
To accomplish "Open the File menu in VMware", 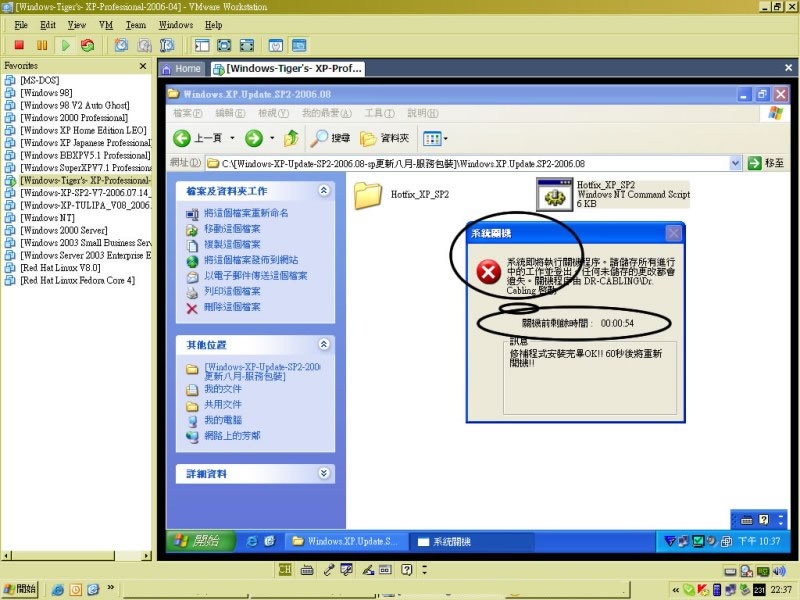I will point(21,24).
